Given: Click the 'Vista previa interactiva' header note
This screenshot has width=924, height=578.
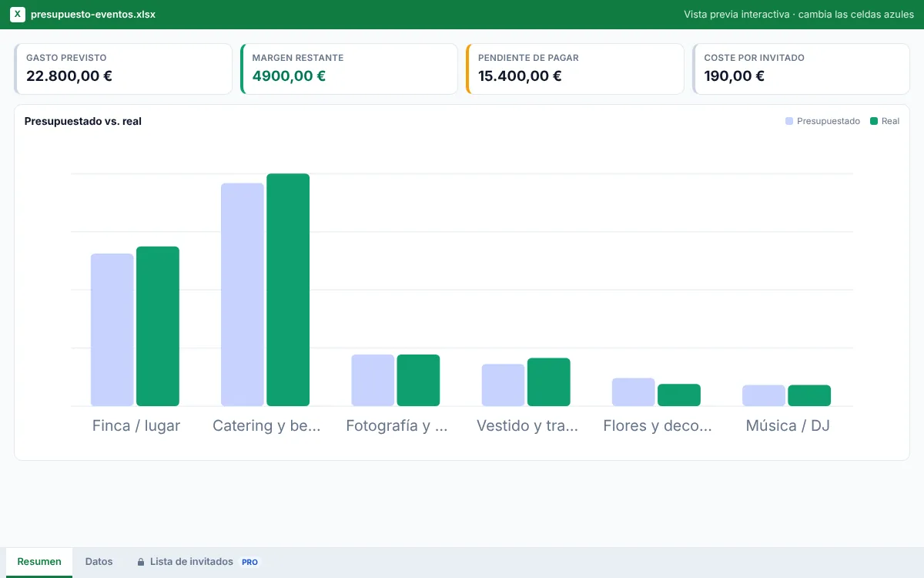Looking at the screenshot, I should pyautogui.click(x=798, y=15).
